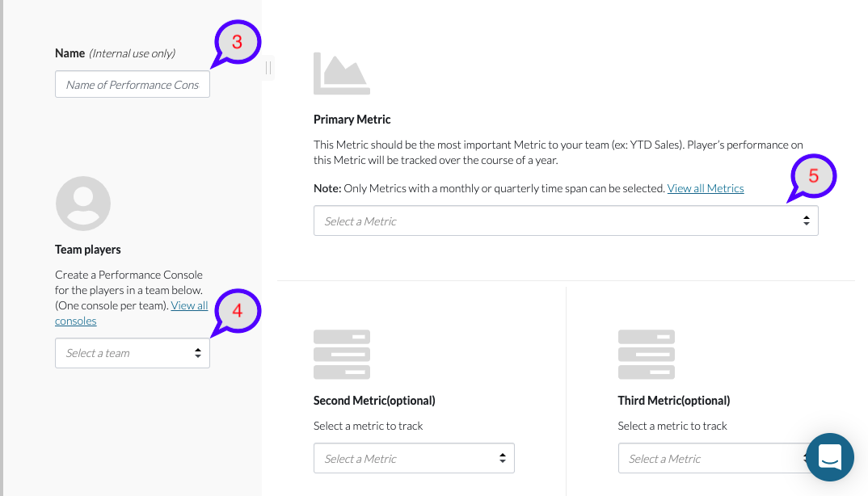
Task: Click the Primary Metric heading
Action: (352, 120)
